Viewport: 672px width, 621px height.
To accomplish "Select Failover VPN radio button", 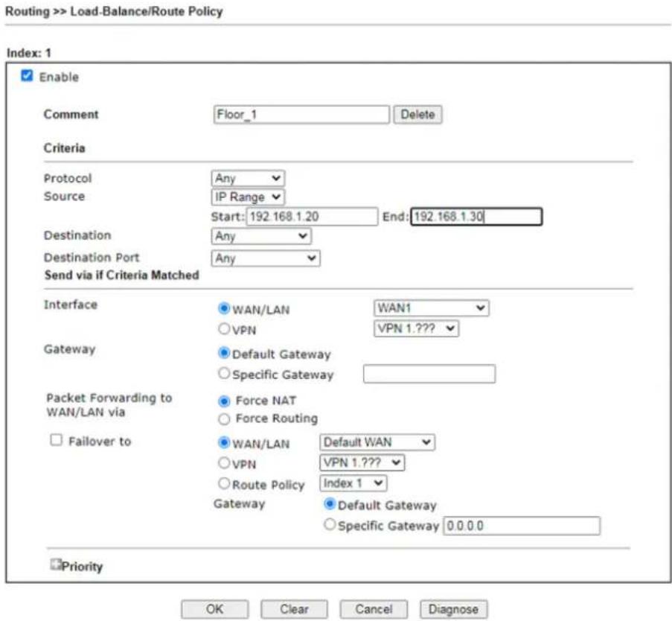I will (224, 462).
